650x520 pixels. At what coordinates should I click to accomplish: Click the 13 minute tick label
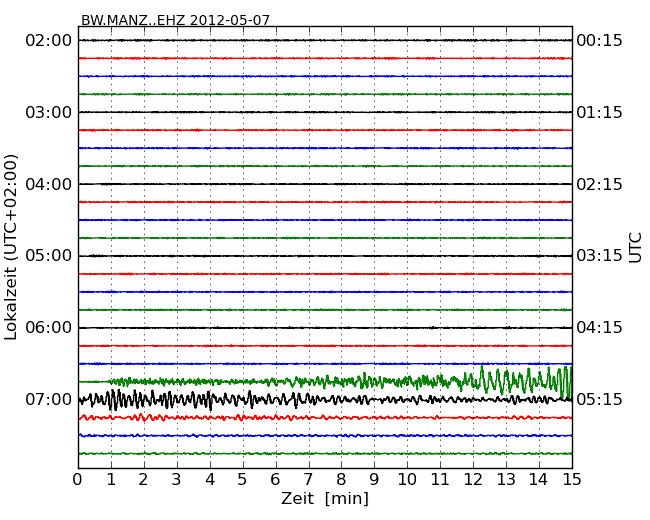(506, 480)
